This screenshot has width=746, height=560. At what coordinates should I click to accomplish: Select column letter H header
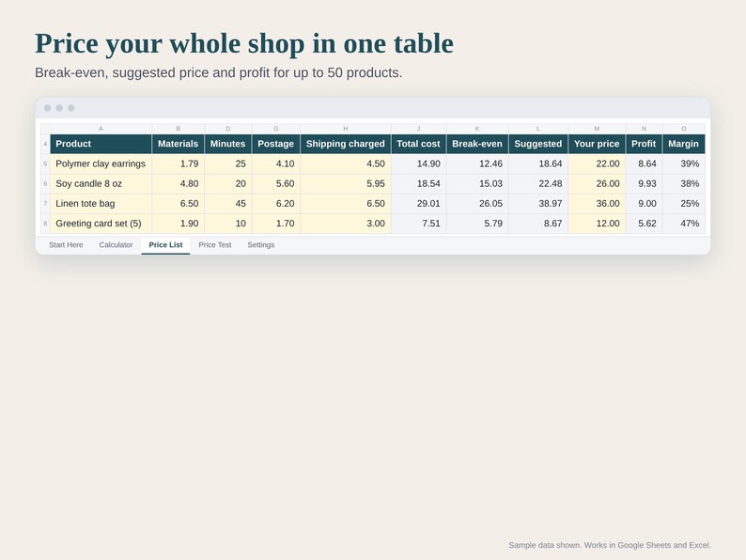point(346,129)
